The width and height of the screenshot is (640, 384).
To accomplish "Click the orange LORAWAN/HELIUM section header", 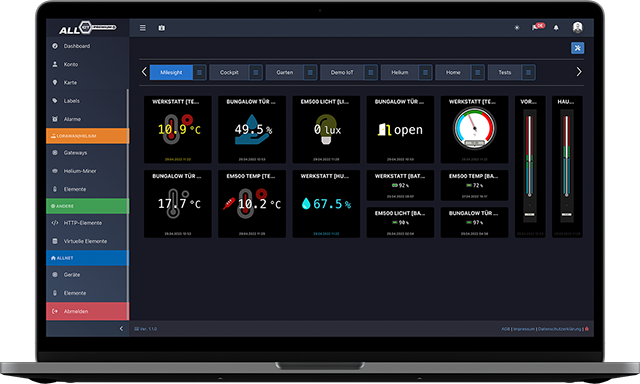I will click(88, 136).
